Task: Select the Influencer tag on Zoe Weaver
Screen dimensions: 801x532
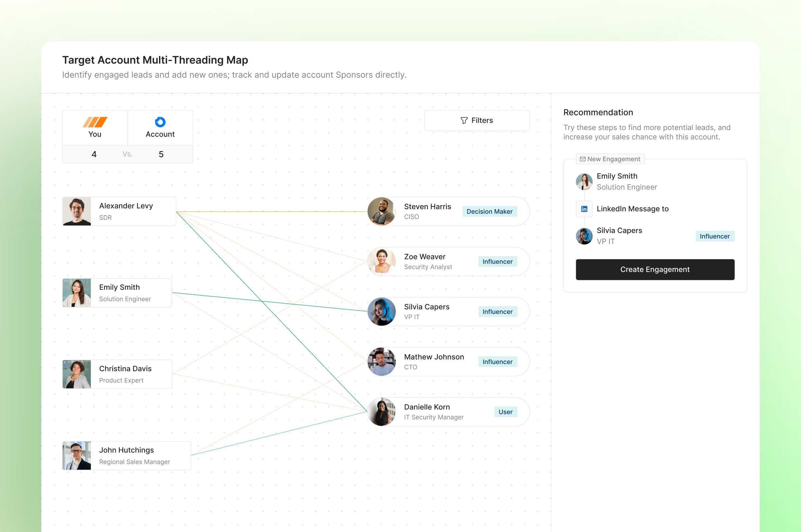Action: (x=498, y=262)
